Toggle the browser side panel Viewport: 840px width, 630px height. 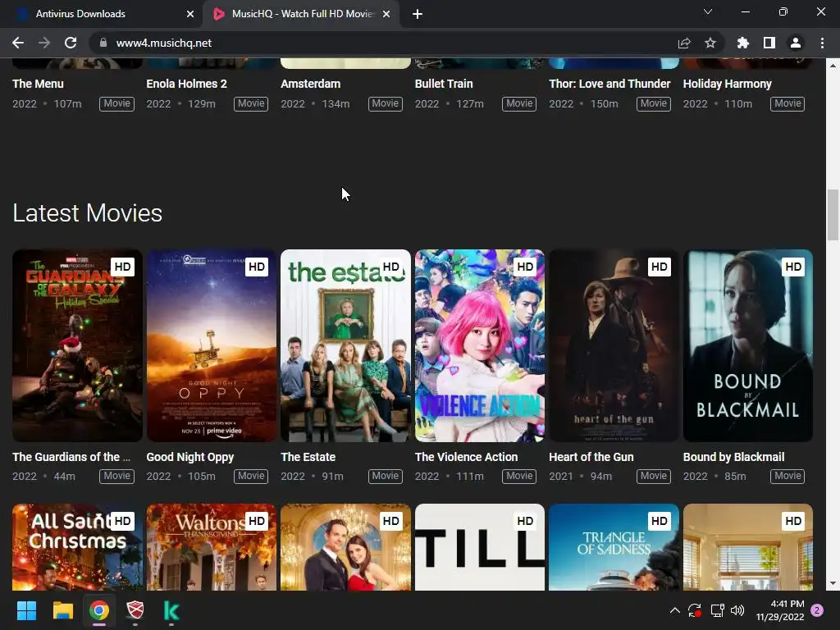tap(769, 43)
